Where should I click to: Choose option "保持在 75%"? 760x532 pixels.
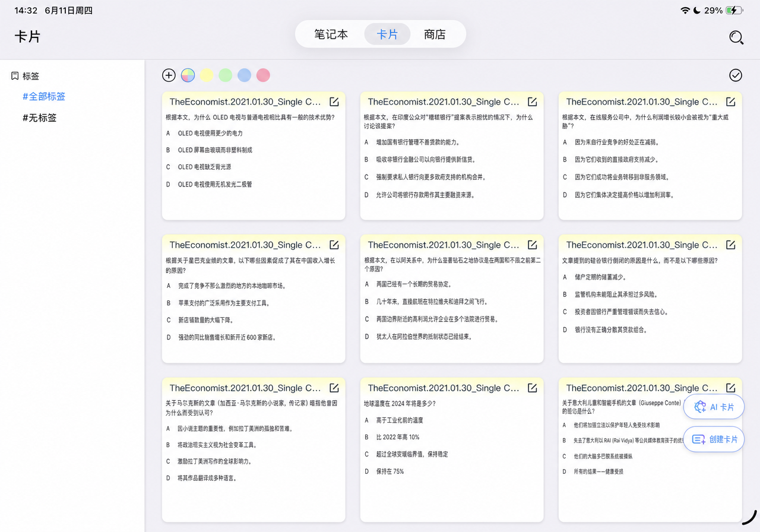click(390, 471)
